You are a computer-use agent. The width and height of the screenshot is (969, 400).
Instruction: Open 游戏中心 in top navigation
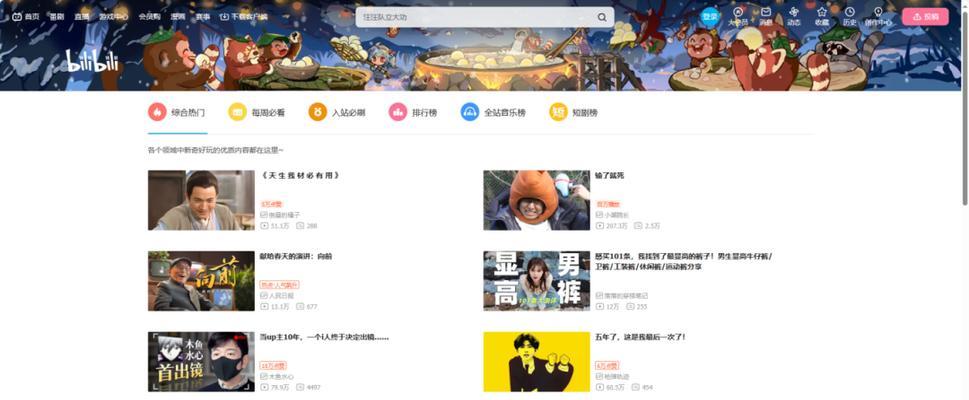pos(114,17)
